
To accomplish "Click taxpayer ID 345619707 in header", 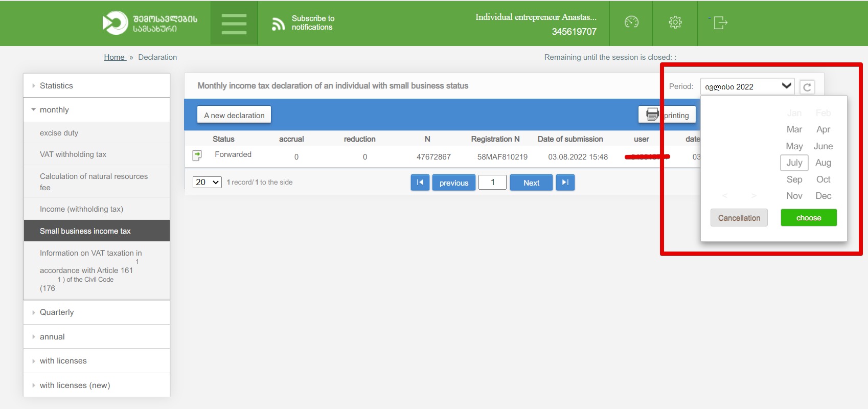I will coord(574,32).
